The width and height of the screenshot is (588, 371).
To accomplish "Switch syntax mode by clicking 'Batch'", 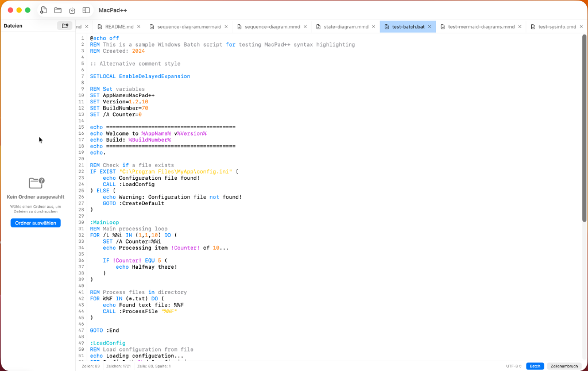I will [x=535, y=366].
